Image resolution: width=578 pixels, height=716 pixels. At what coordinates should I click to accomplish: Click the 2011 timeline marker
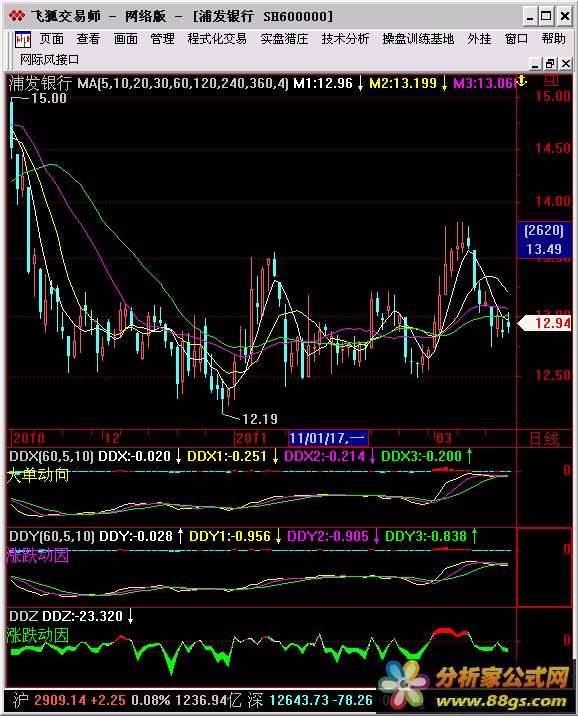[x=250, y=438]
